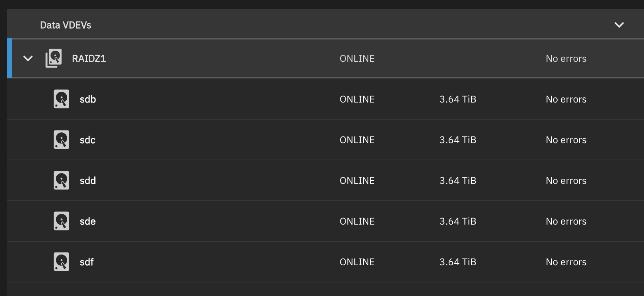Select the sdc disk name
644x296 pixels.
87,140
